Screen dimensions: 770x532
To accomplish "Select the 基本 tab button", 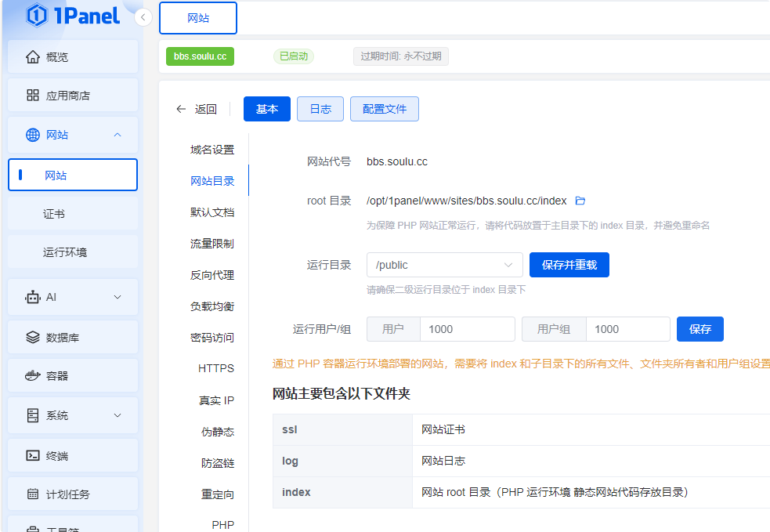I will 267,109.
